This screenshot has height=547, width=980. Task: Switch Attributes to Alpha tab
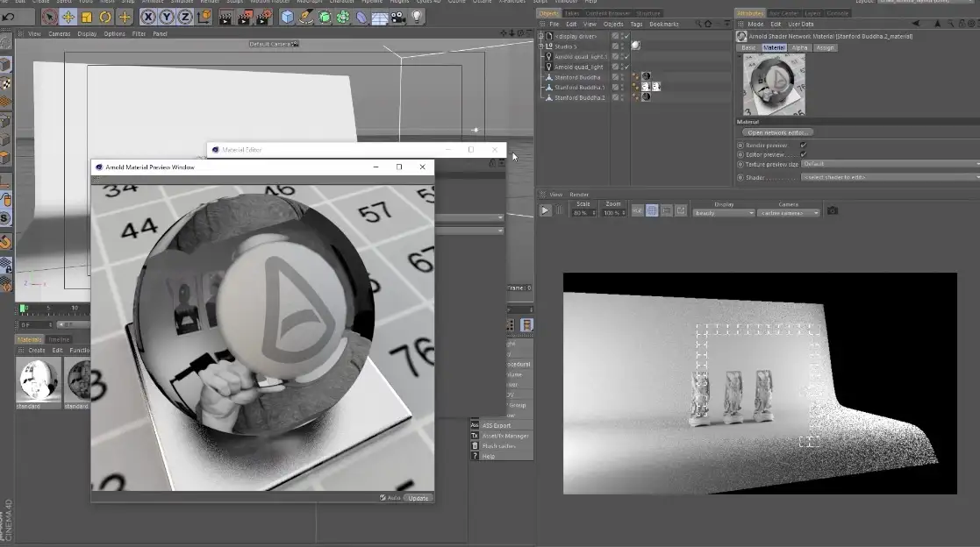tap(799, 47)
